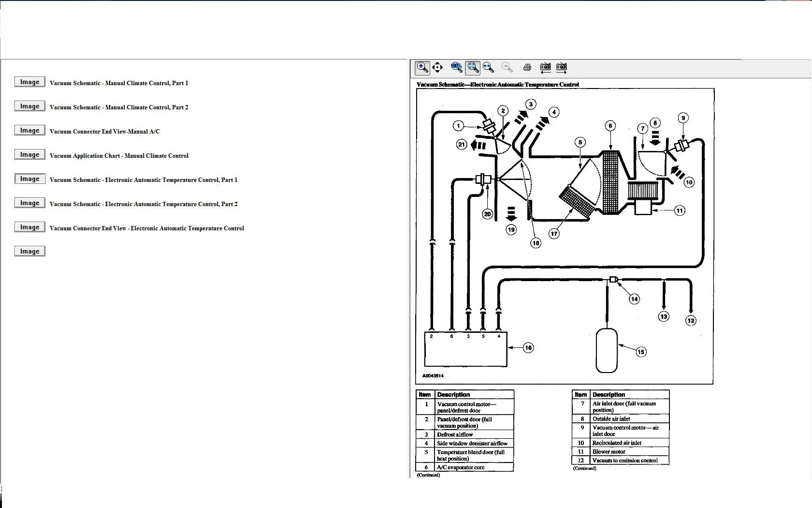The height and width of the screenshot is (508, 812).
Task: Click table cell 'Side window demister airflow'
Action: click(x=474, y=443)
